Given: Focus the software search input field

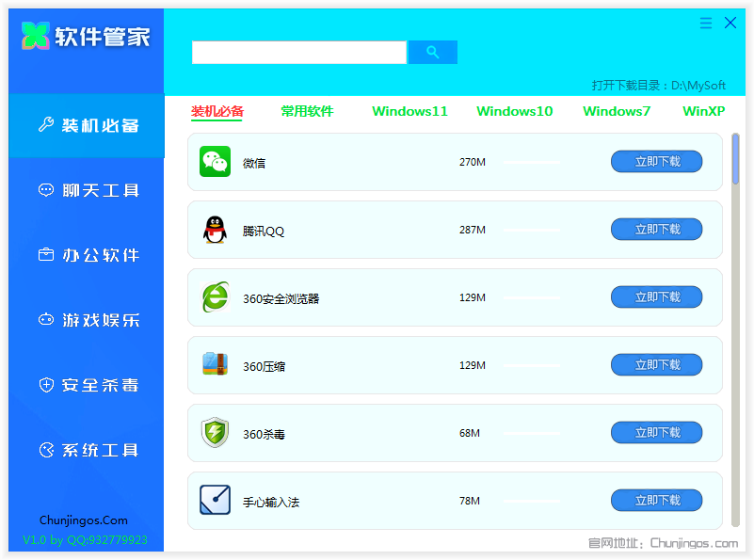Looking at the screenshot, I should click(299, 52).
